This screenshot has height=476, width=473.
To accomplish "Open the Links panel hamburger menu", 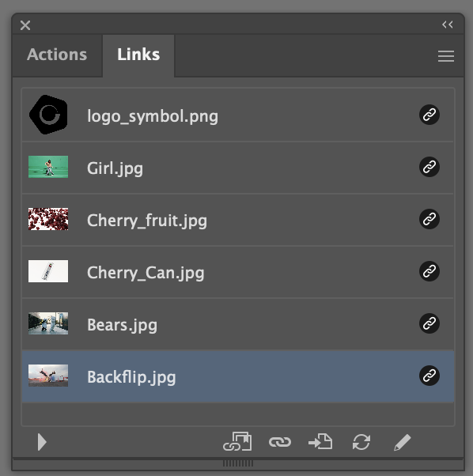I will pyautogui.click(x=446, y=56).
